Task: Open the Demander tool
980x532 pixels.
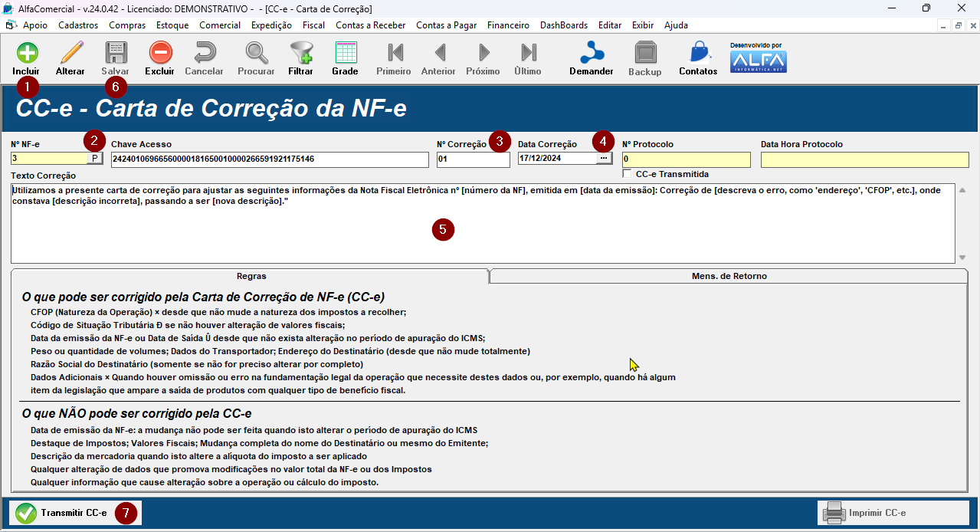Action: click(591, 54)
